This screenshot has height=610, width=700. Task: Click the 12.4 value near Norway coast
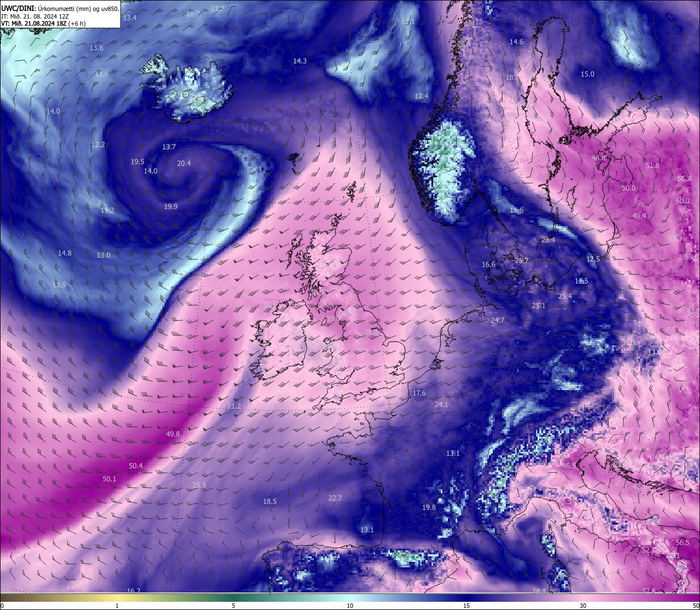click(x=421, y=96)
